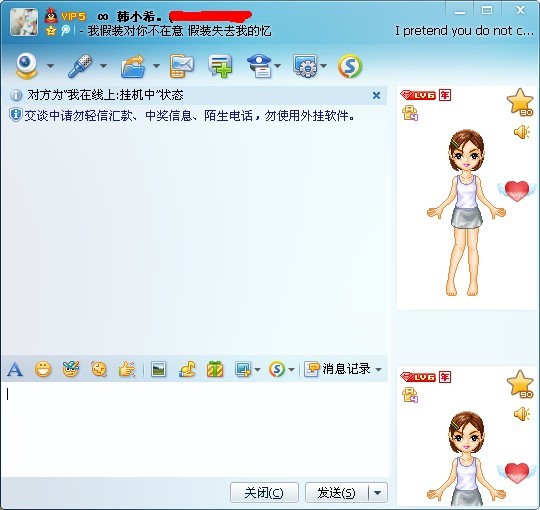The image size is (540, 510).
Task: Open report/police hat icon
Action: 260,66
